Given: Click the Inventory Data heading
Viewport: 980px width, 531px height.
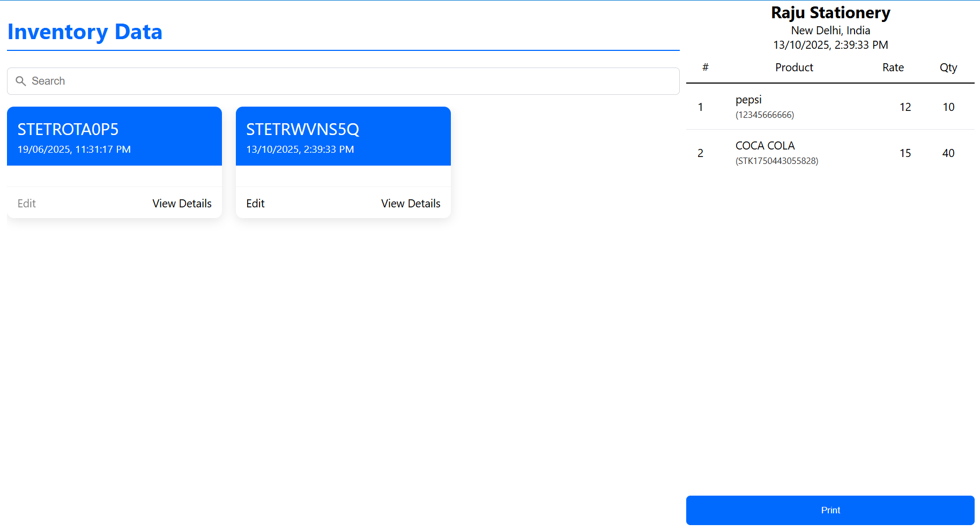Looking at the screenshot, I should pos(85,32).
